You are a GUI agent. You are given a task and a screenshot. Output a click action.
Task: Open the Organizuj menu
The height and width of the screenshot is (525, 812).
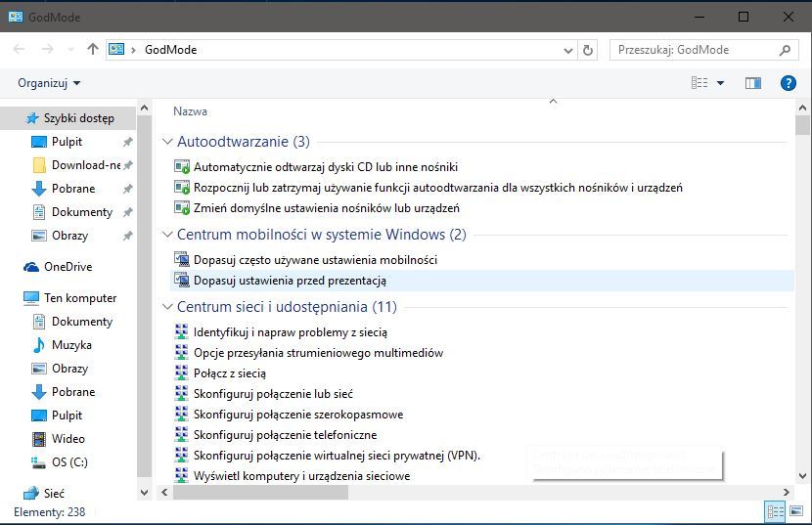(x=49, y=83)
